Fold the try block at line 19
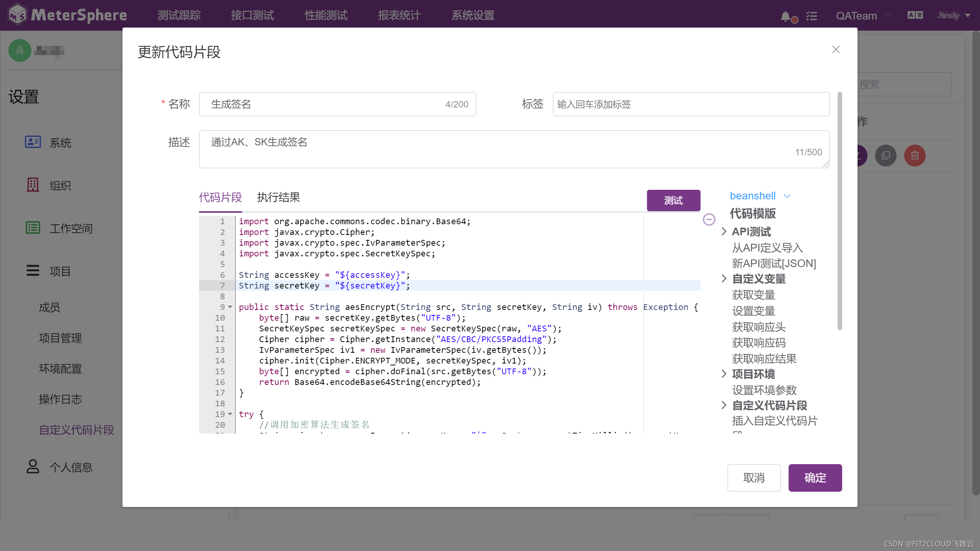Image resolution: width=980 pixels, height=551 pixels. point(230,414)
